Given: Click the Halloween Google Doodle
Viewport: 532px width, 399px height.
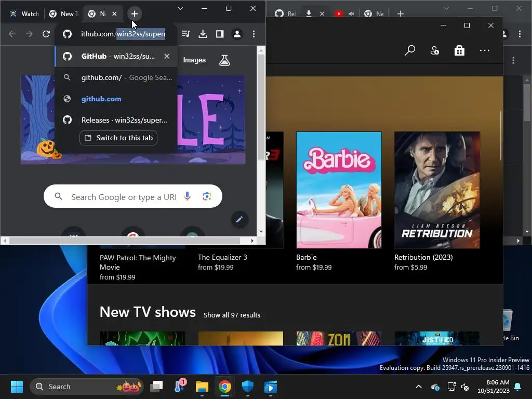Looking at the screenshot, I should click(x=132, y=120).
